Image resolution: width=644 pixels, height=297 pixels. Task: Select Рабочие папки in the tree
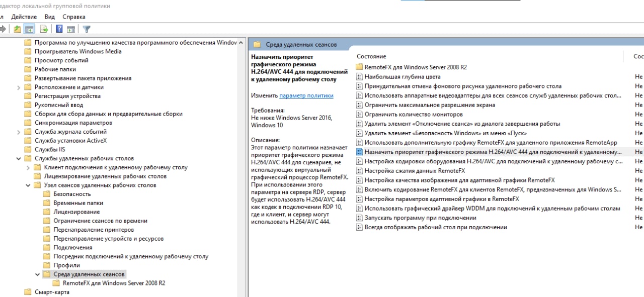click(x=55, y=69)
